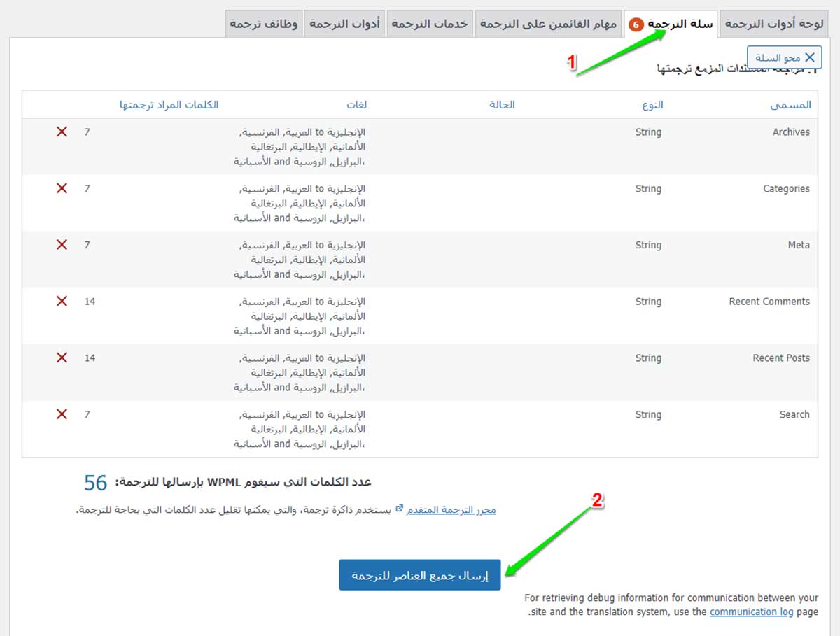
Task: Open the لوحة أدوات الترجمة tab
Action: [773, 24]
